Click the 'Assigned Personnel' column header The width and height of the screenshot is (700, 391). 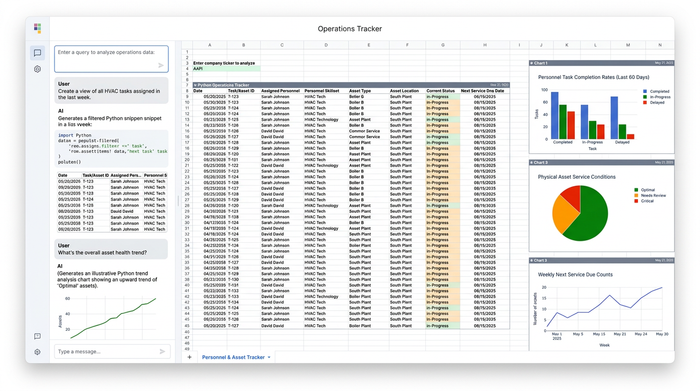click(280, 91)
